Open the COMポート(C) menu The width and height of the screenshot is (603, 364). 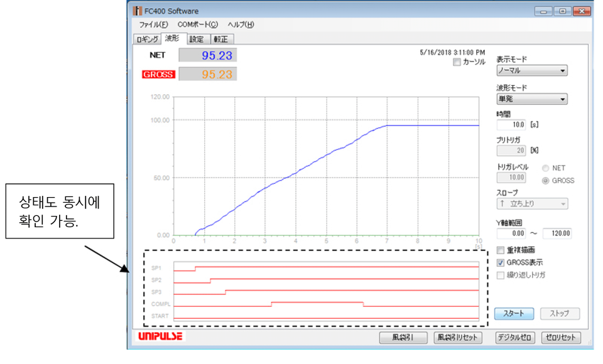197,24
